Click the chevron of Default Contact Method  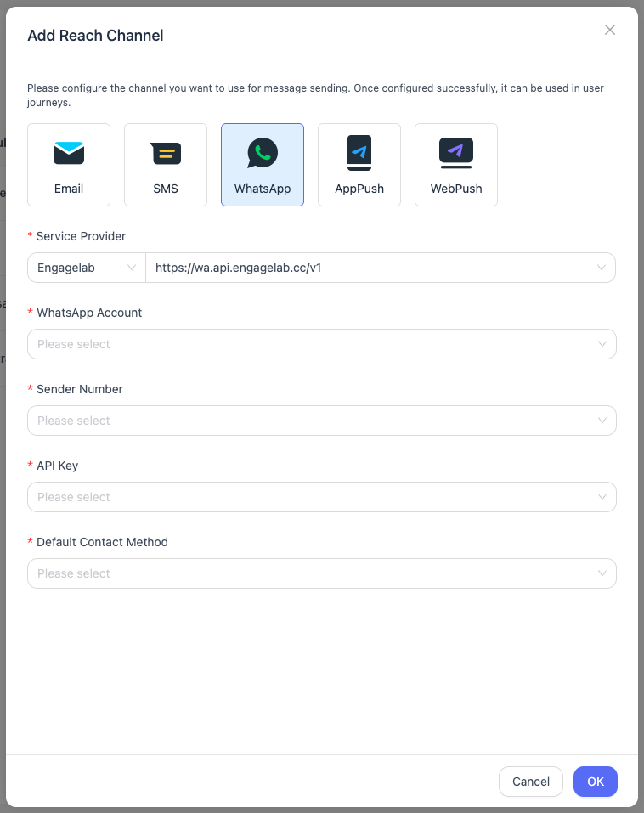click(602, 573)
